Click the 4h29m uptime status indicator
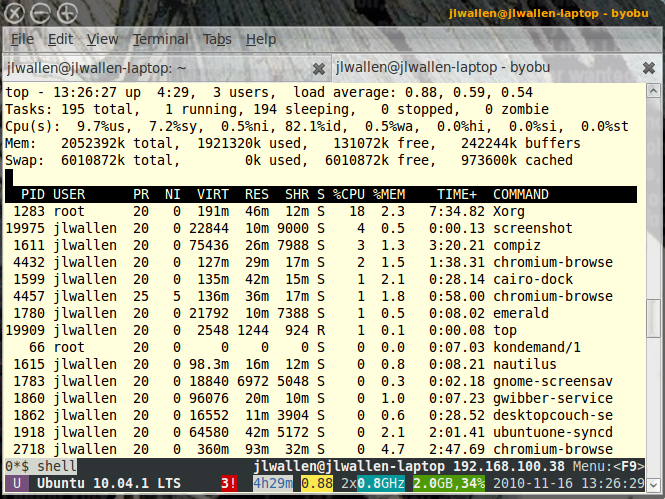The width and height of the screenshot is (665, 499). click(x=273, y=484)
